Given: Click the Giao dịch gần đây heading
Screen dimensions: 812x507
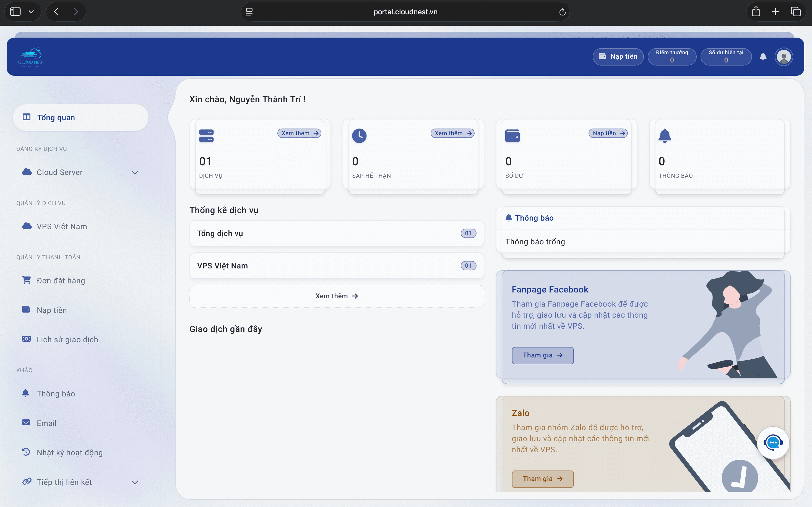Looking at the screenshot, I should pos(226,329).
